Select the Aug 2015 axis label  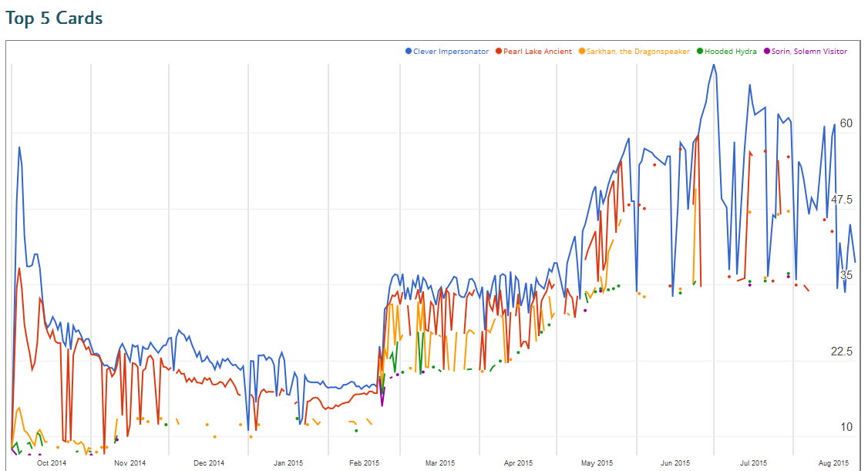click(x=833, y=463)
